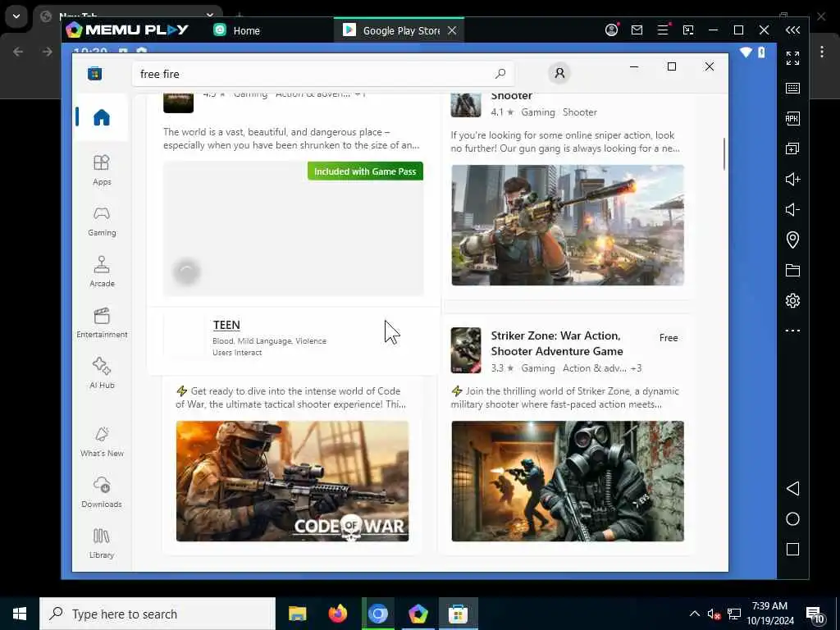Open the Windows Start menu
This screenshot has width=840, height=630.
click(x=20, y=614)
